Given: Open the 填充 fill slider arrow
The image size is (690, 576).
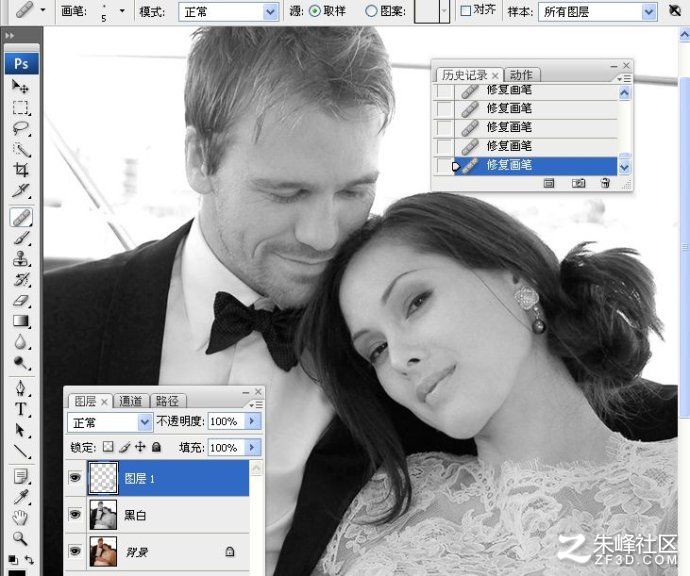Looking at the screenshot, I should point(252,448).
